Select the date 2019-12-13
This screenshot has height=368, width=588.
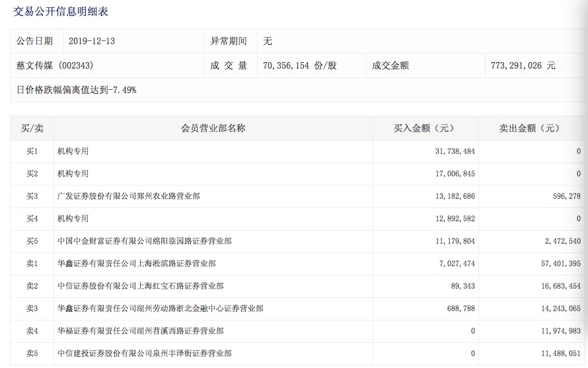[x=91, y=41]
